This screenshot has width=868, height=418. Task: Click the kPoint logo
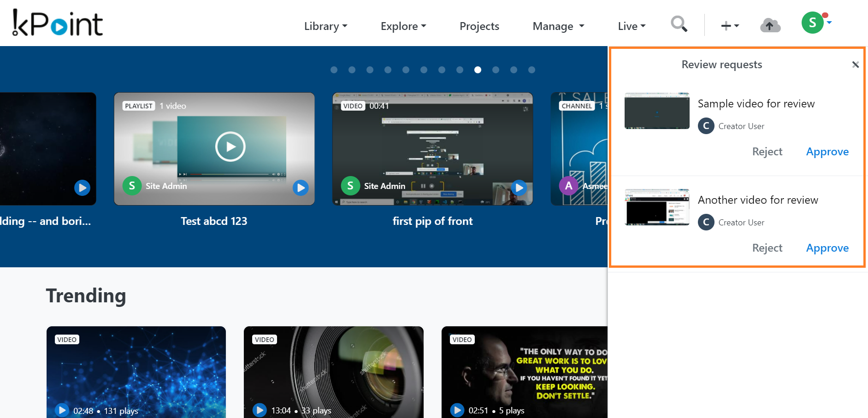[58, 23]
